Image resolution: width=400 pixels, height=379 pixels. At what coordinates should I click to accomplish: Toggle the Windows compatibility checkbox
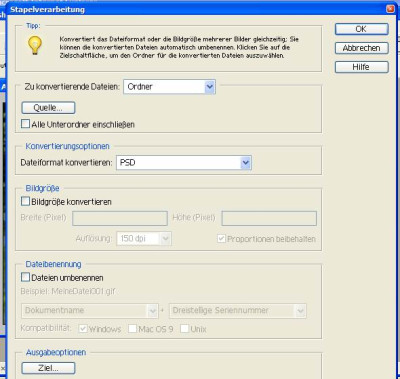click(x=83, y=329)
